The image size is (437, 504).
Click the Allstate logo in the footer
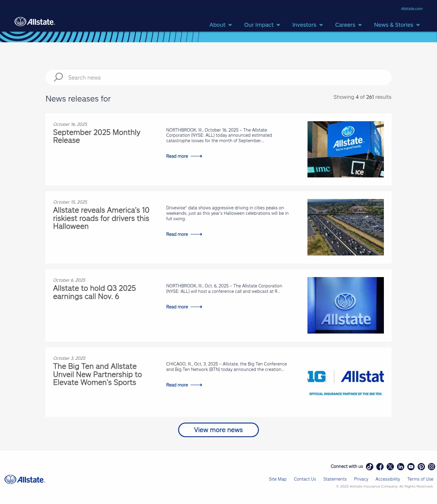[x=25, y=479]
